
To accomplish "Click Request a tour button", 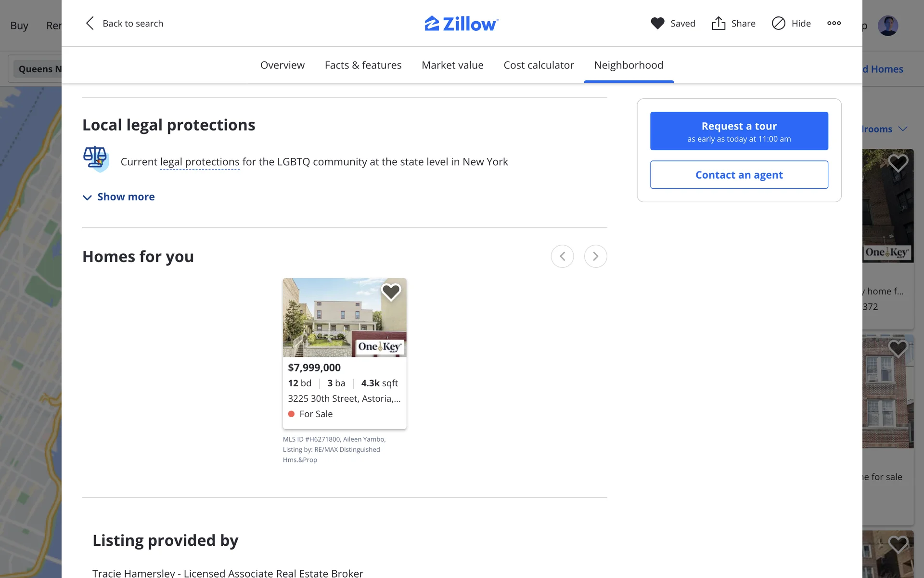I will (739, 131).
